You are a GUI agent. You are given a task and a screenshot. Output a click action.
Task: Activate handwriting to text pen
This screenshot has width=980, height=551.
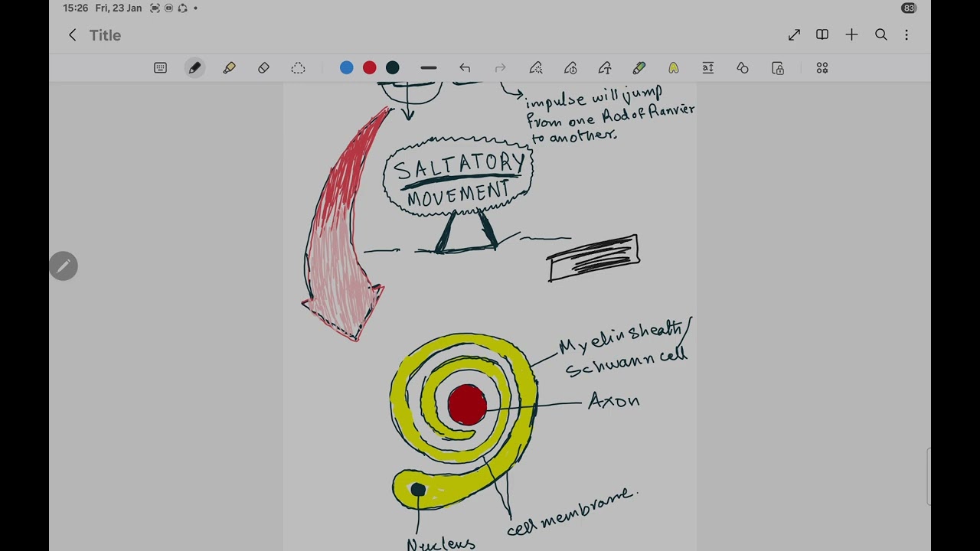pyautogui.click(x=605, y=68)
